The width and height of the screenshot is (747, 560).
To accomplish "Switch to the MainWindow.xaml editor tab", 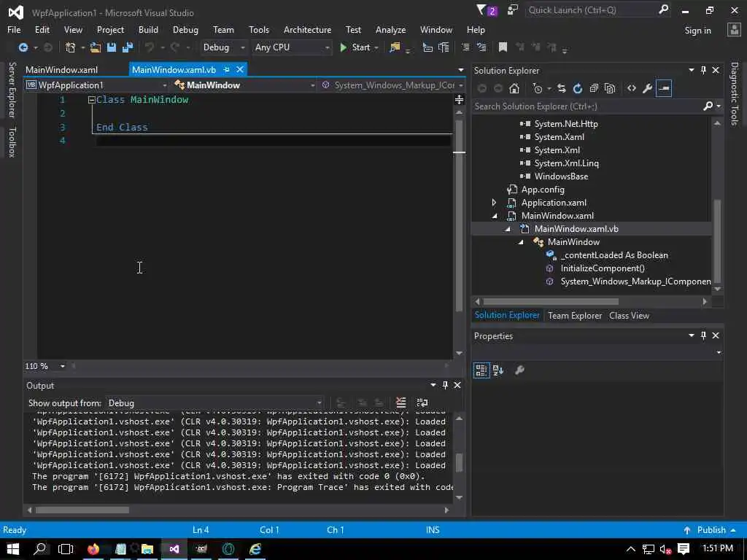I will 61,69.
